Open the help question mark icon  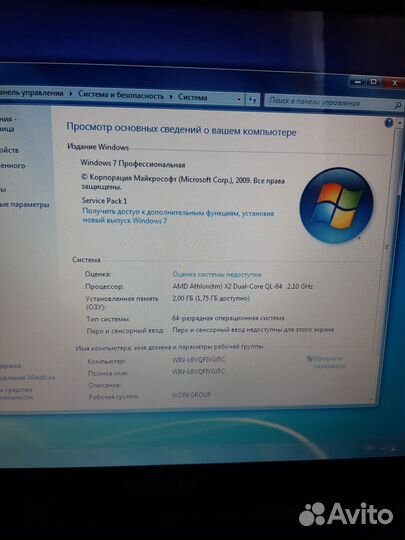389,123
